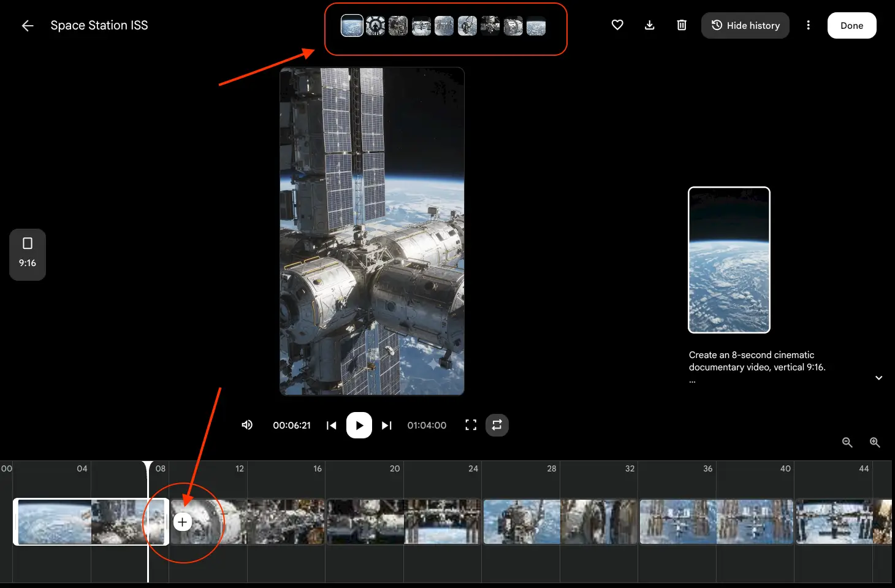The height and width of the screenshot is (588, 895).
Task: Click the Hide history button
Action: [x=745, y=25]
